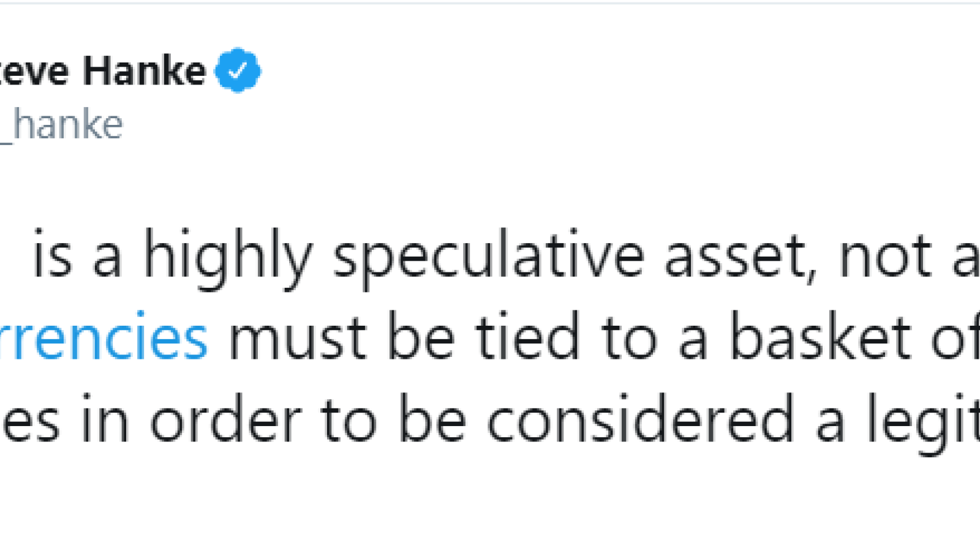Open Steve Hanke's profile name

click(103, 71)
